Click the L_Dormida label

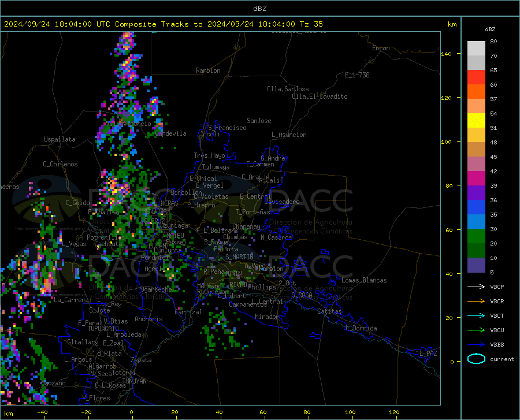coord(361,328)
